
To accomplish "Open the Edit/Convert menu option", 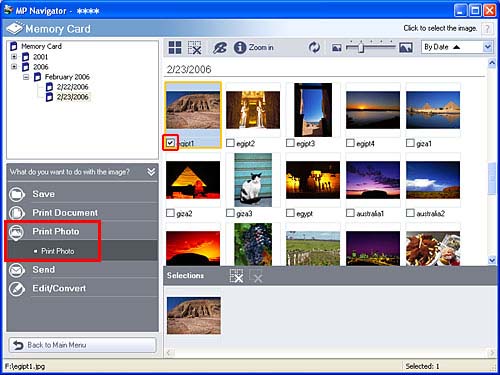I will point(59,288).
